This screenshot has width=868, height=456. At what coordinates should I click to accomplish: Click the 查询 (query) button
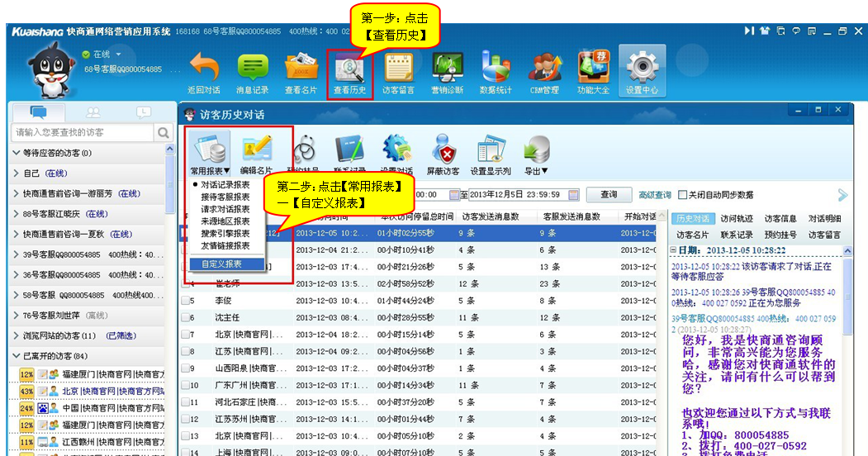point(609,195)
